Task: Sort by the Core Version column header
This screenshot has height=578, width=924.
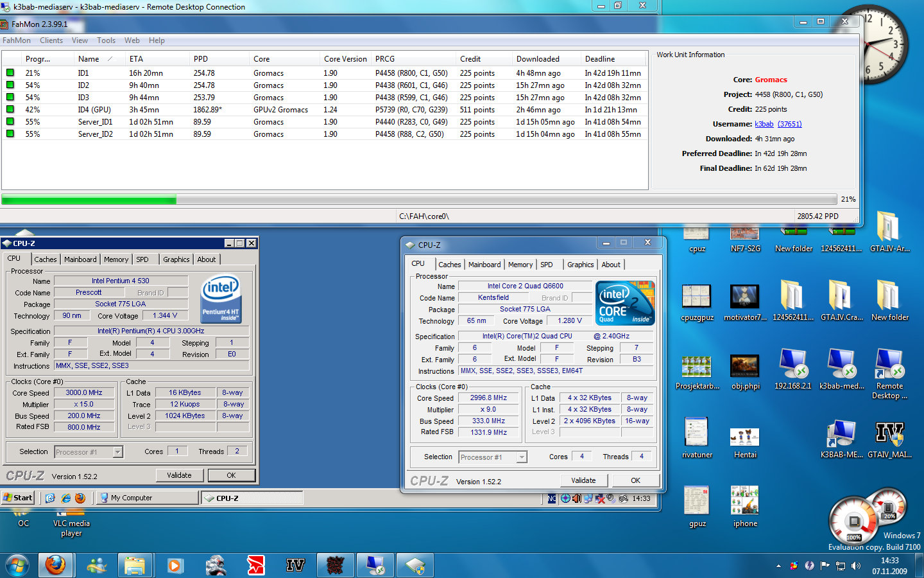Action: [345, 59]
